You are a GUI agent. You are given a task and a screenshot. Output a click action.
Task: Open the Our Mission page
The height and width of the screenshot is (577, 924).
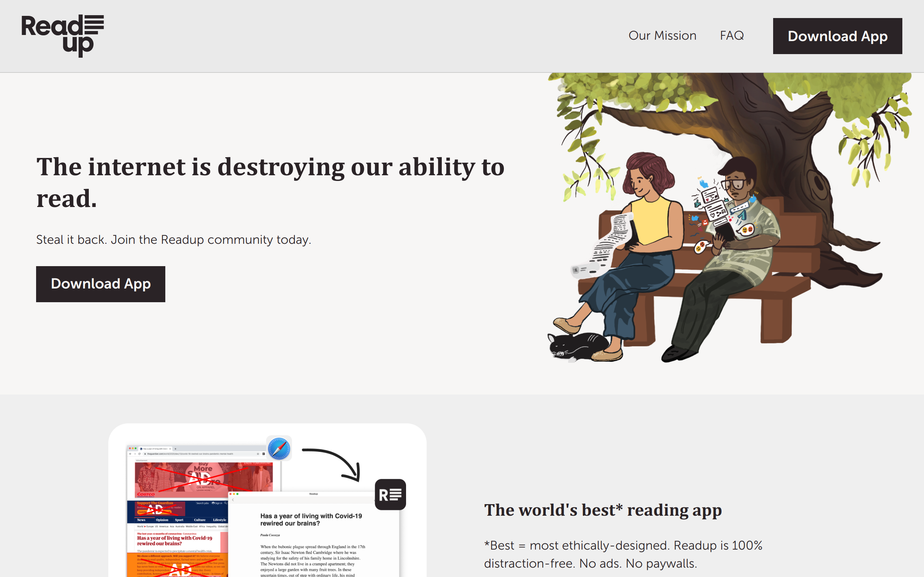coord(662,35)
